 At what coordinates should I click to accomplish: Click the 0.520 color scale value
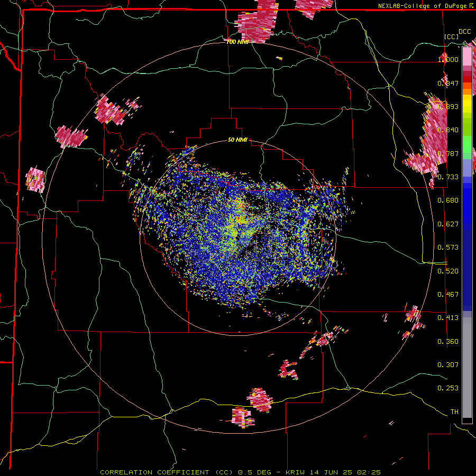point(448,271)
